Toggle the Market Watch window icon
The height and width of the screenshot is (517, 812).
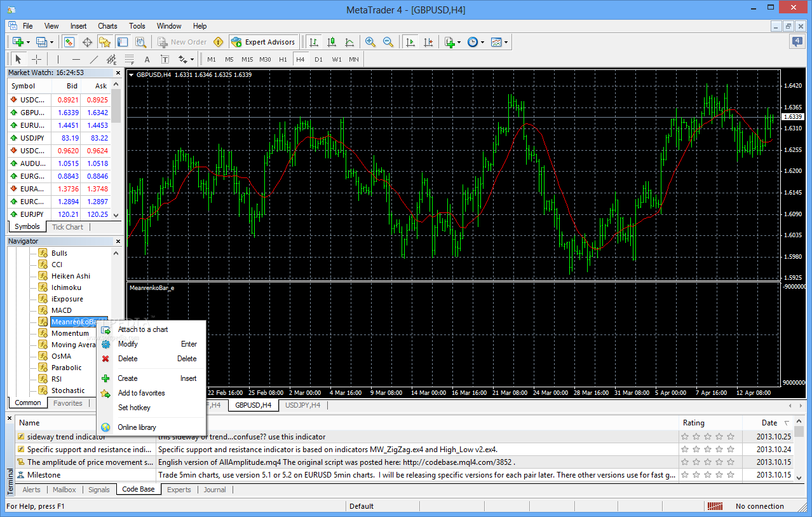click(x=69, y=42)
